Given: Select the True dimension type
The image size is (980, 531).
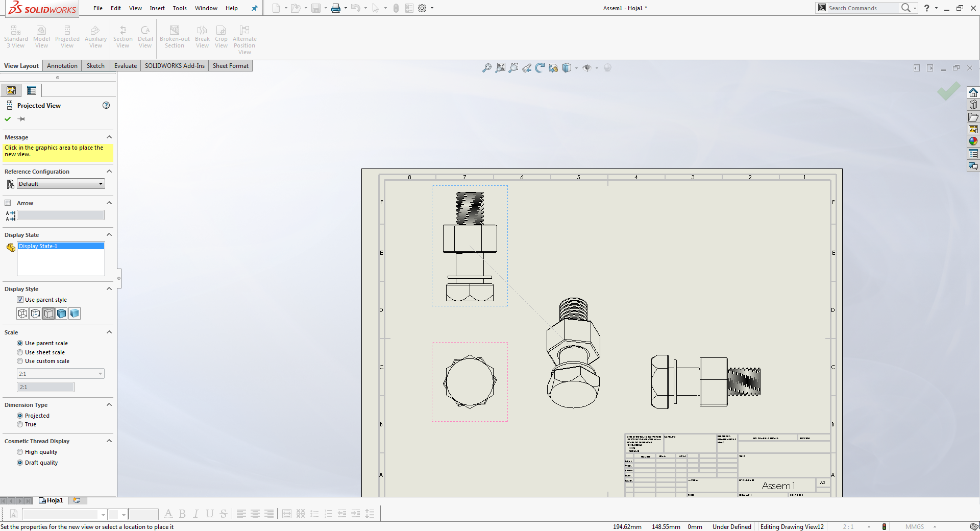Looking at the screenshot, I should click(x=19, y=424).
